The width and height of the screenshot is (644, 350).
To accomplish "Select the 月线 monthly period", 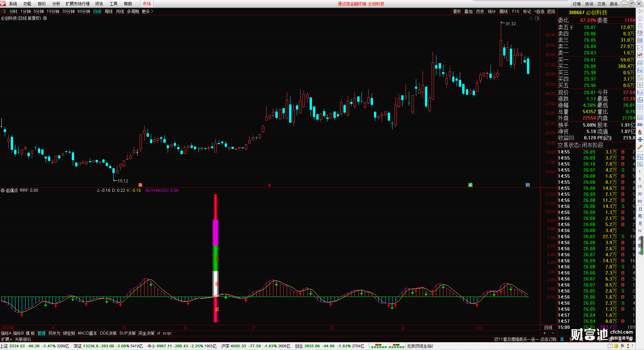I will pos(120,11).
